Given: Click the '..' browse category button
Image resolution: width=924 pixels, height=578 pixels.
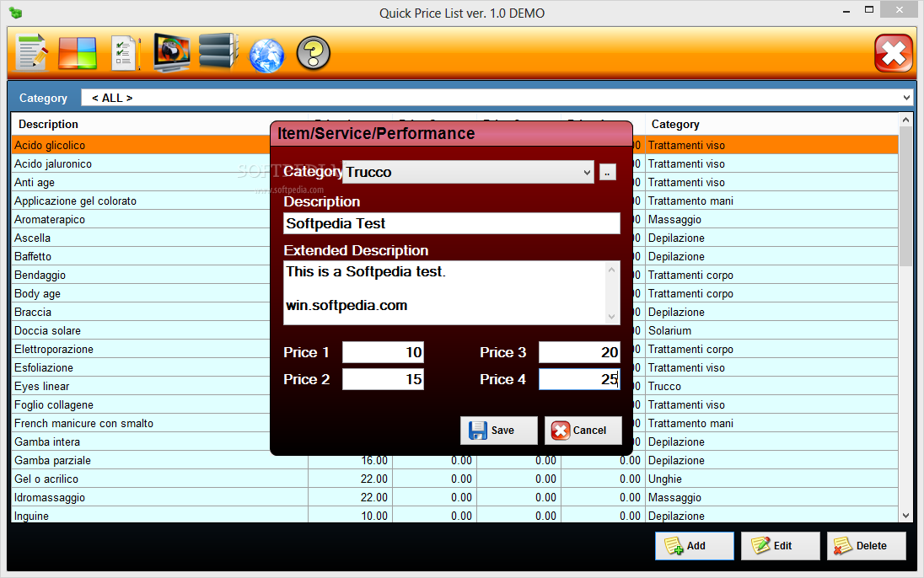Looking at the screenshot, I should 608,172.
